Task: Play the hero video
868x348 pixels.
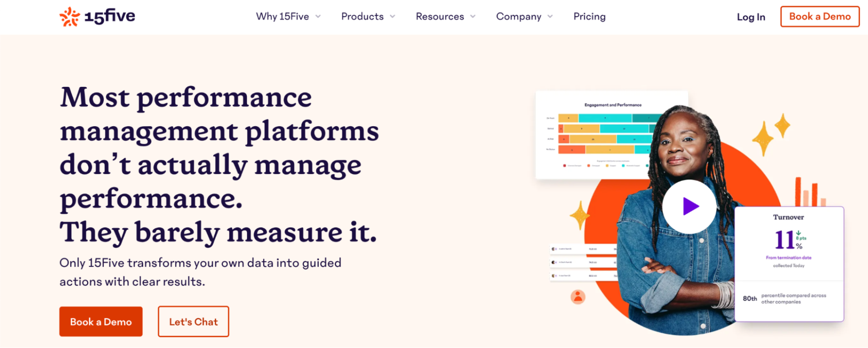Action: [x=689, y=206]
